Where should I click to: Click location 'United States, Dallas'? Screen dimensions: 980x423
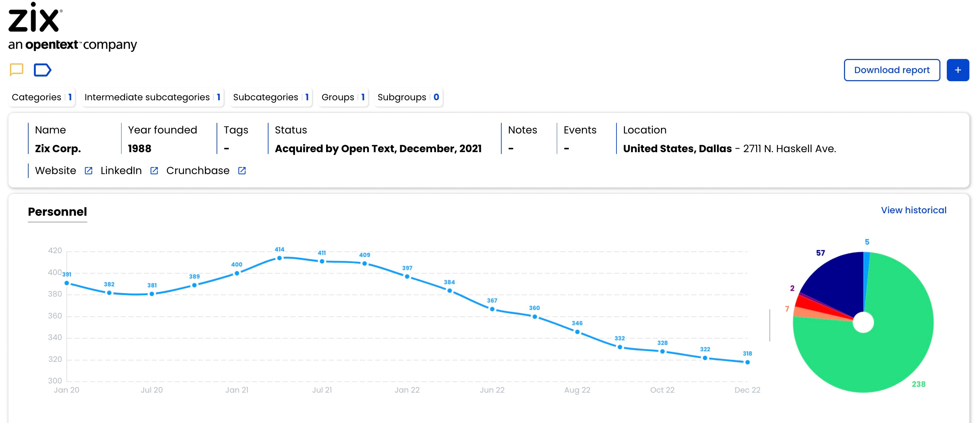(677, 149)
